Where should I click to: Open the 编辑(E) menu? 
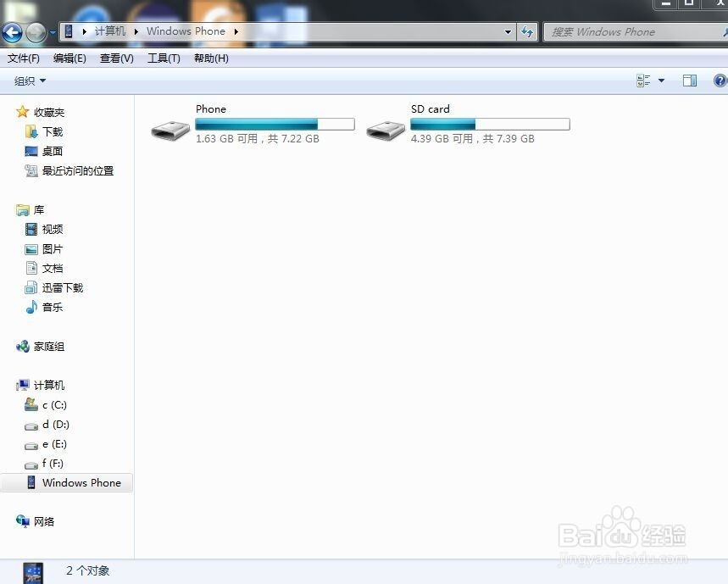(69, 58)
